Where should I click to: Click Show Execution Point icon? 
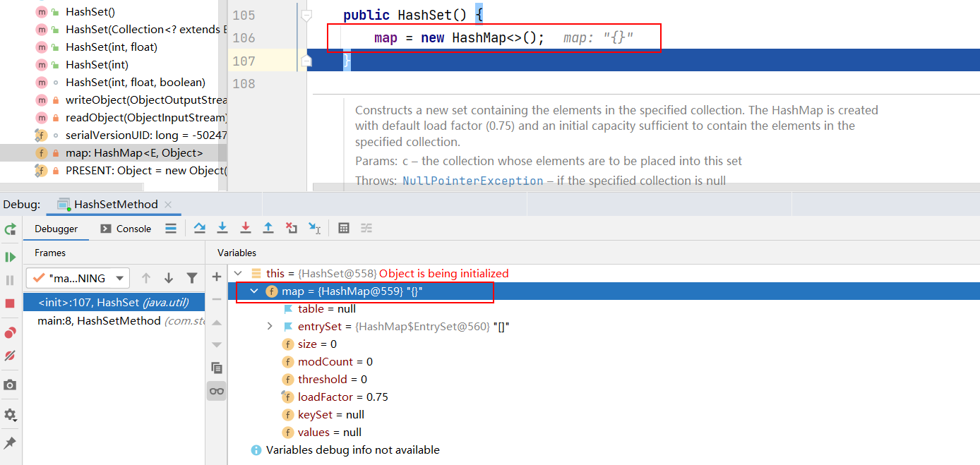[171, 228]
